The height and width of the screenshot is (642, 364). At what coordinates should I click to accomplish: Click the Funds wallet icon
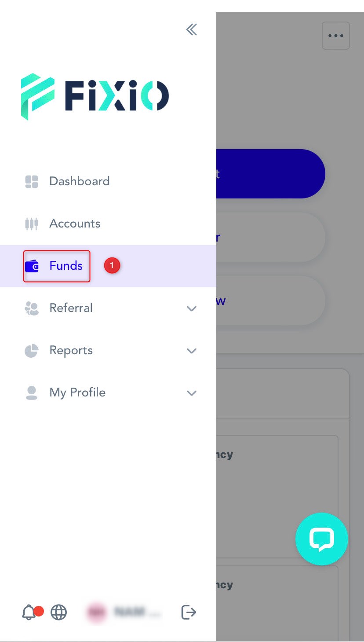coord(32,266)
